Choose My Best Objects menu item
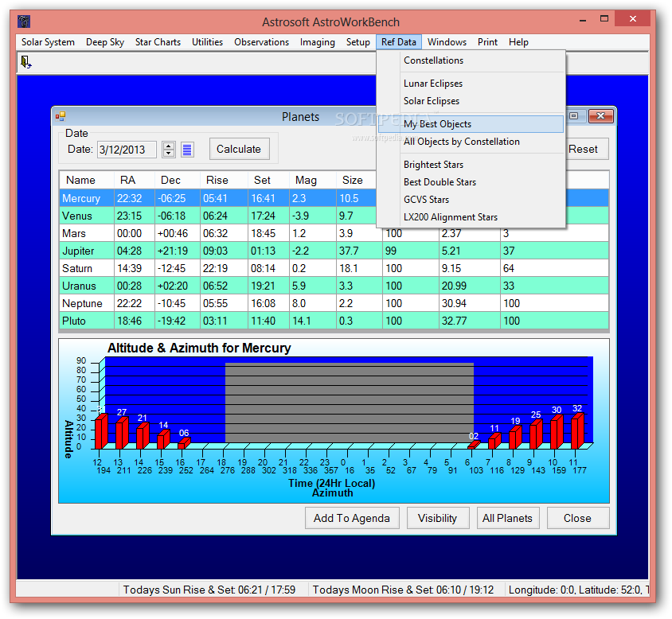Image resolution: width=672 pixels, height=619 pixels. tap(471, 124)
